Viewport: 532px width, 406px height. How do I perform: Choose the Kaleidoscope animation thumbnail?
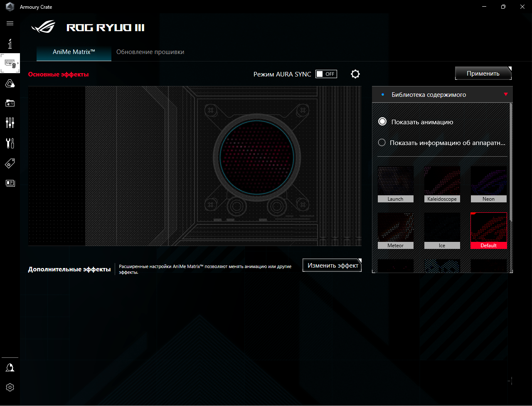[442, 184]
